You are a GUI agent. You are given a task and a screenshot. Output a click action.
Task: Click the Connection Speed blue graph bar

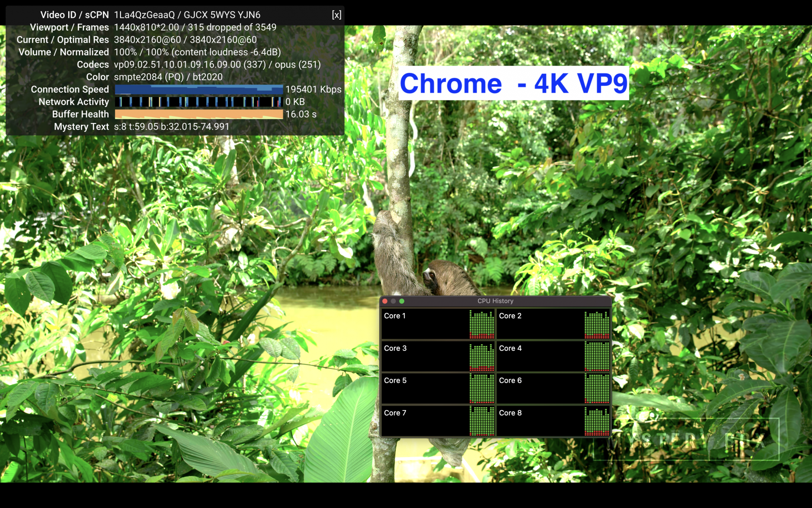coord(199,89)
